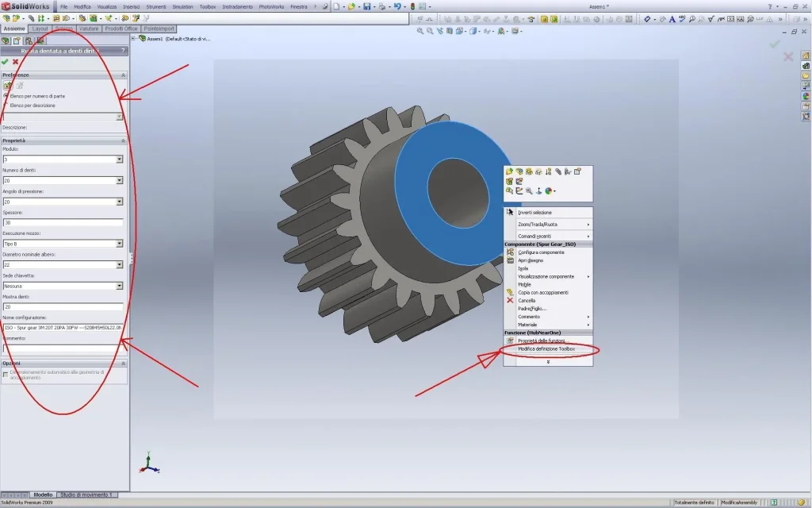Click the Normal To icon in context toolbar
812x508 pixels.
(538, 190)
